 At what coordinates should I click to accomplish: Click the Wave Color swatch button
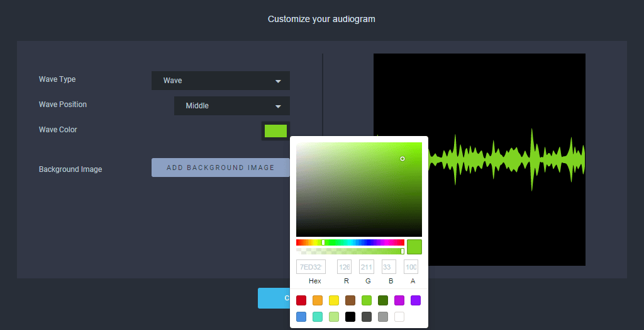coord(275,131)
